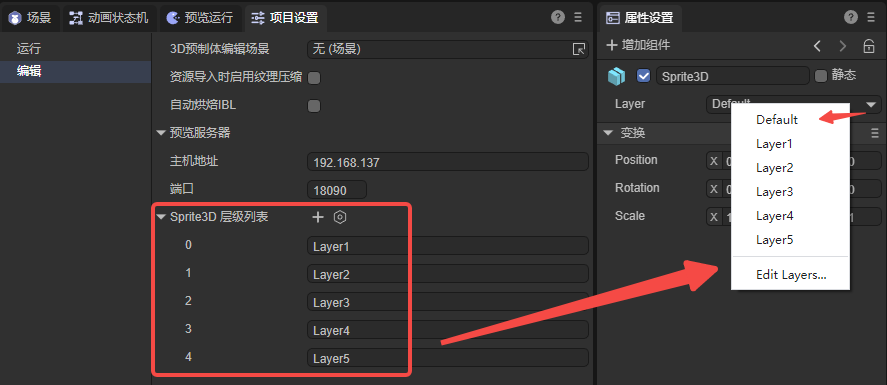
Task: Open the hexagon settings icon for layer list
Action: click(339, 217)
